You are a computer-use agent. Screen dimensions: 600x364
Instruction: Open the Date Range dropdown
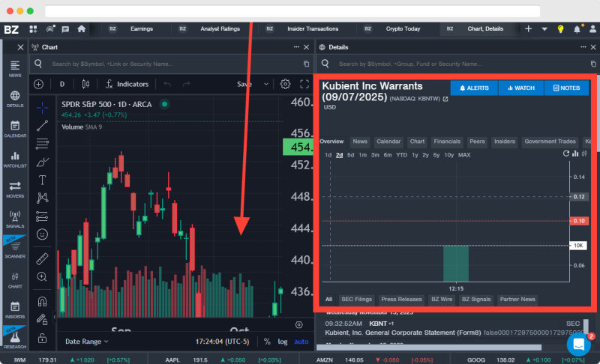pos(86,342)
